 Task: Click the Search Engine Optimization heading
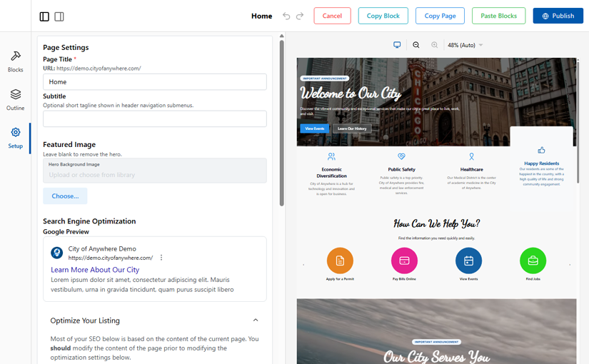(89, 221)
